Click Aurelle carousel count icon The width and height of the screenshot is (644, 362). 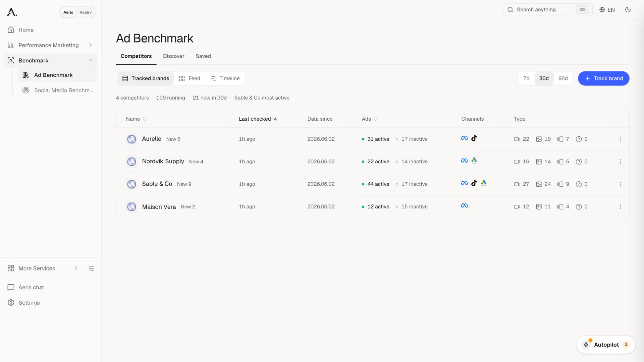(560, 139)
